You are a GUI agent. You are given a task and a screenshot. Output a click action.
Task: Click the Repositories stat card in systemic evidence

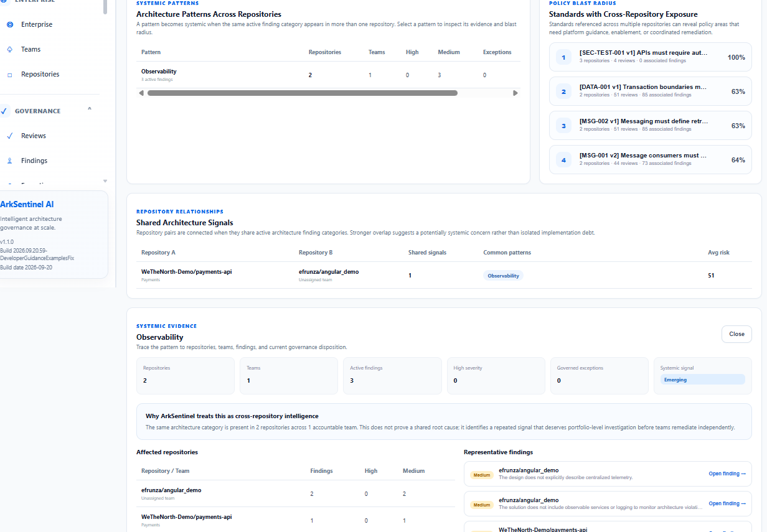coord(186,376)
